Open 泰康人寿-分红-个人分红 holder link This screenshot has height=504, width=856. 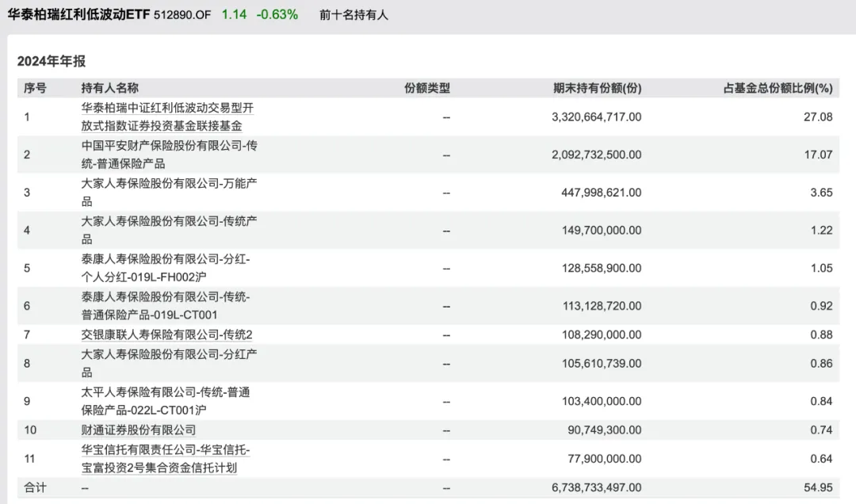point(165,268)
